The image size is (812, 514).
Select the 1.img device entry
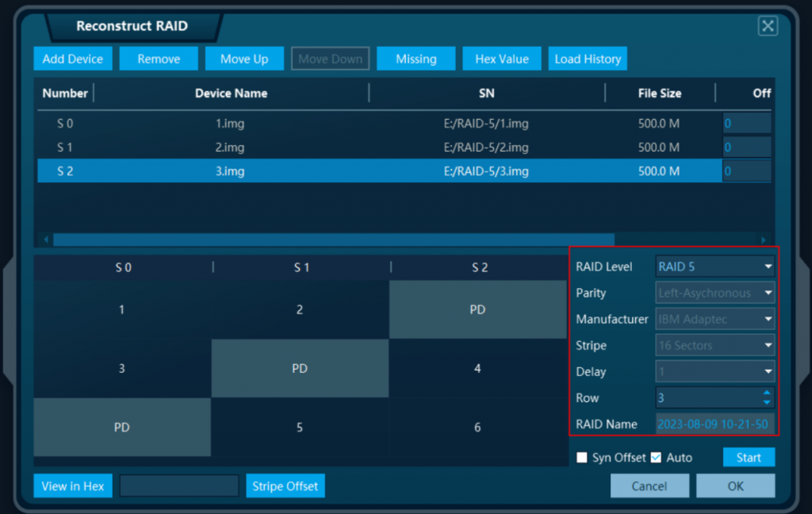(317, 123)
